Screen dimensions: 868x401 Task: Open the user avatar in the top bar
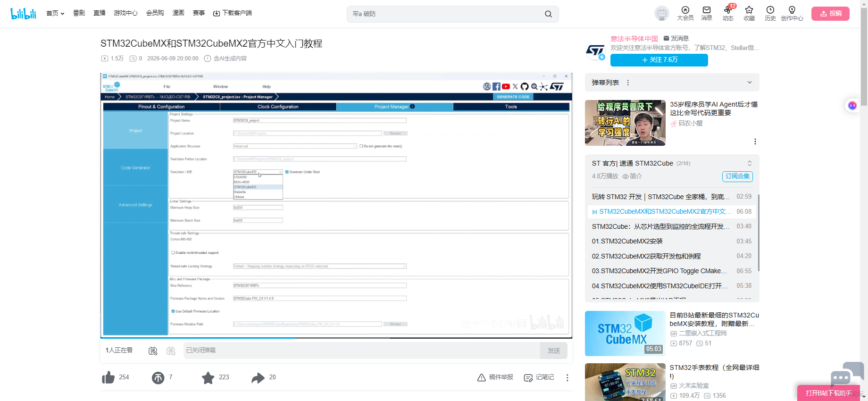point(662,14)
